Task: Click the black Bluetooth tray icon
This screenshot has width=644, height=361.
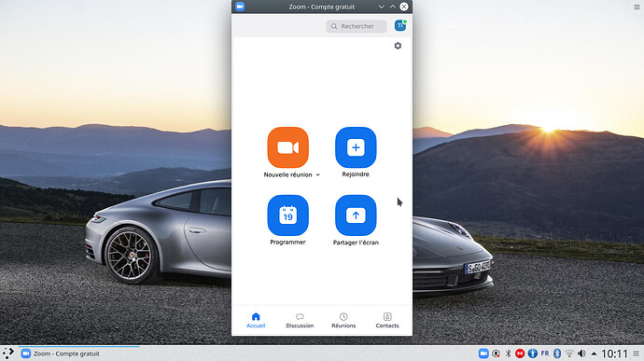Action: pyautogui.click(x=508, y=354)
